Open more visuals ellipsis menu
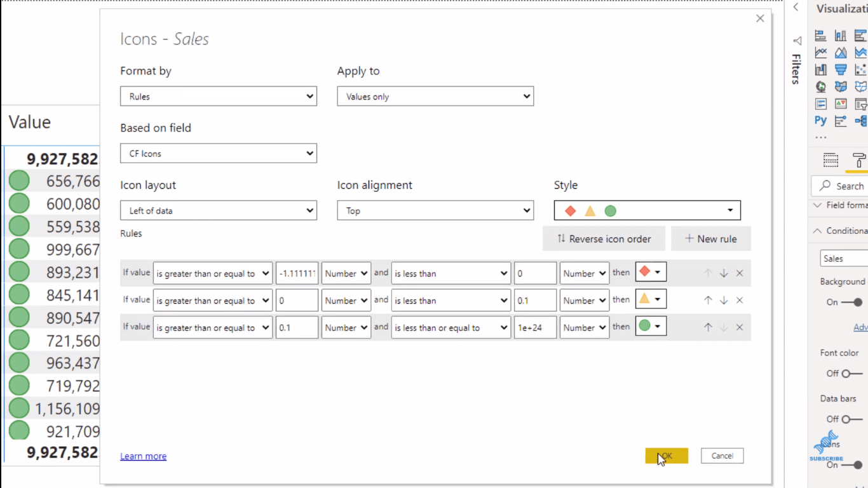This screenshot has height=488, width=868. click(821, 137)
